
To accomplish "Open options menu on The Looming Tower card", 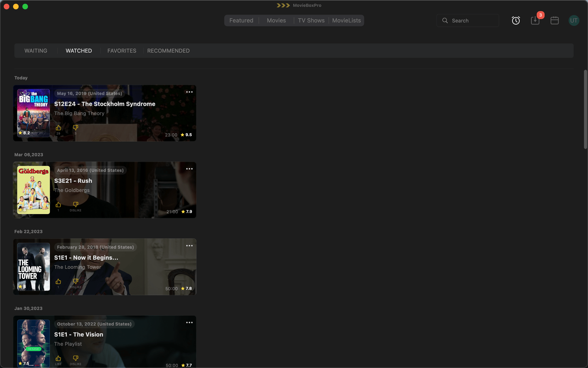I will (189, 245).
